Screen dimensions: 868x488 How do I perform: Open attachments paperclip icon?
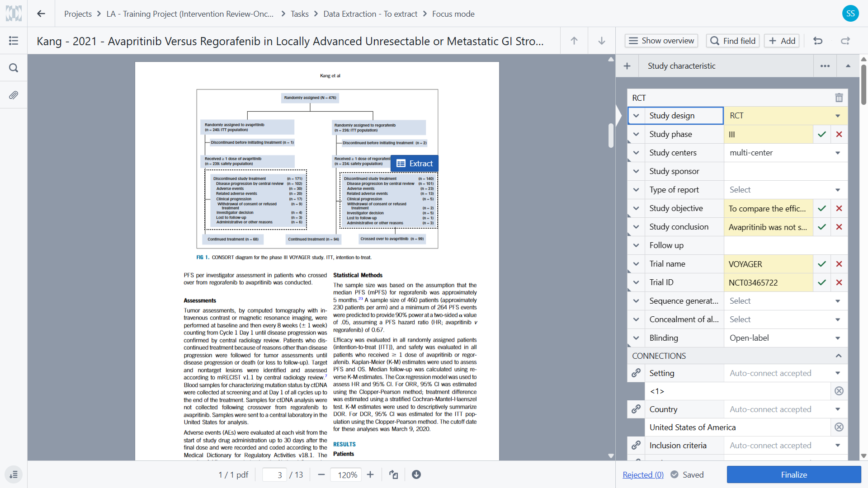pos(14,95)
